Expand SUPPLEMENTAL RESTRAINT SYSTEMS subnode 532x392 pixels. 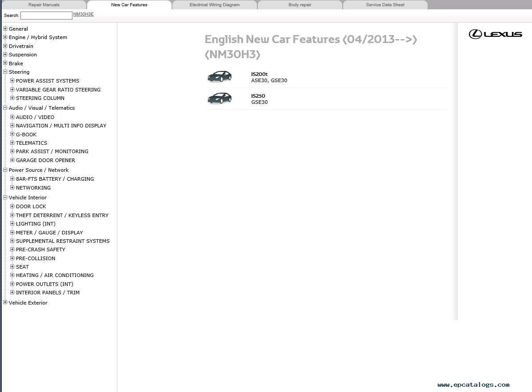[12, 241]
